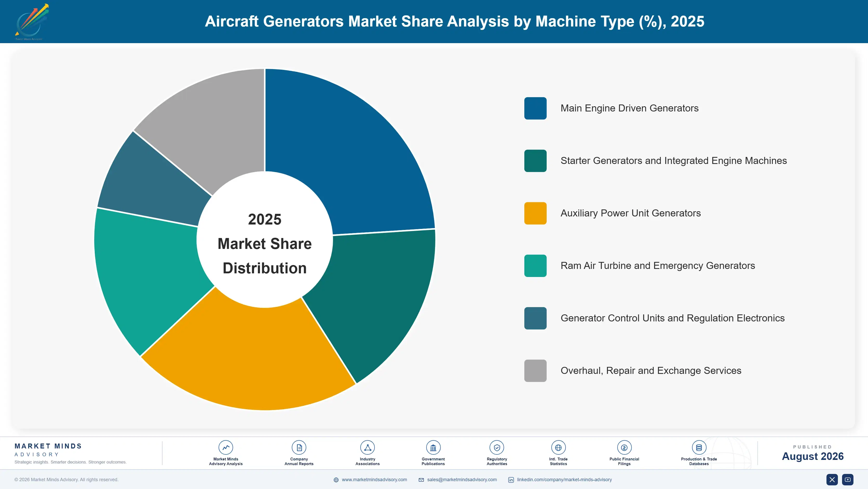Click the '2025 Market Share Distribution' center text
Screen dimensions: 868x489
[265, 243]
